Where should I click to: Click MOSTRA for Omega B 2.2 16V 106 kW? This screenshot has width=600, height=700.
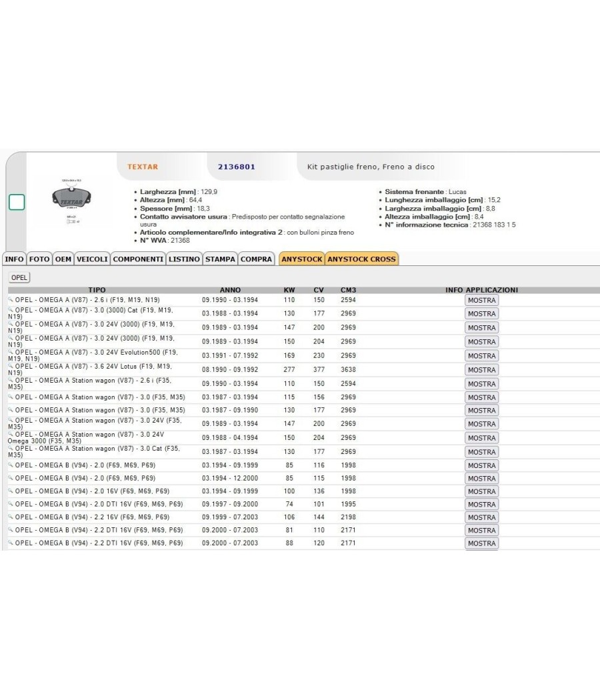click(482, 517)
